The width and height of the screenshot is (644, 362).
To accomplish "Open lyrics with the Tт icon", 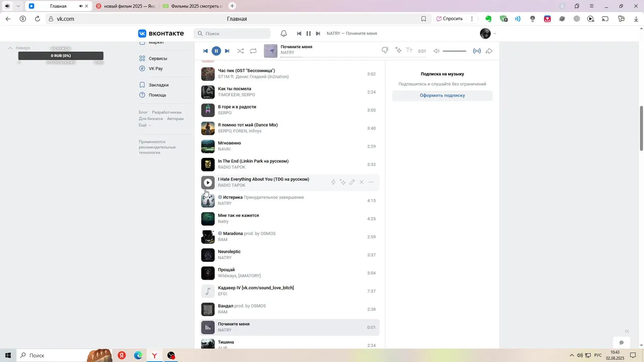I will pyautogui.click(x=410, y=50).
